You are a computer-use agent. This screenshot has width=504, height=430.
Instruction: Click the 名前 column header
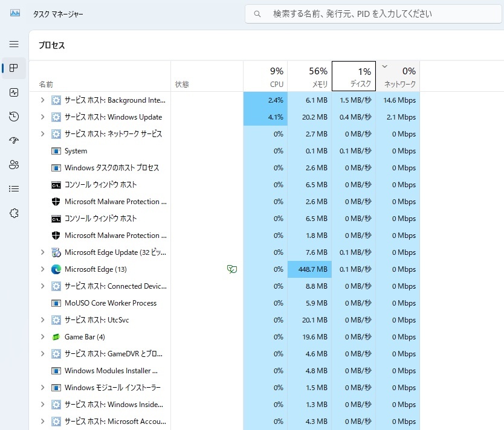100,84
